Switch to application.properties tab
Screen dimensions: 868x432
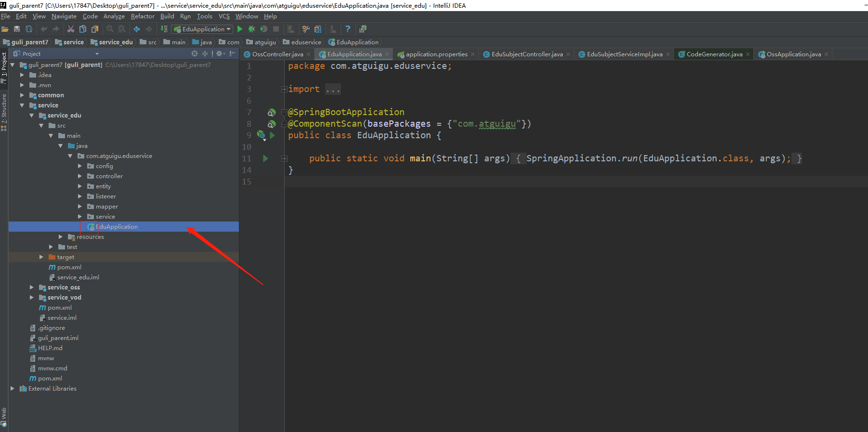pyautogui.click(x=436, y=54)
